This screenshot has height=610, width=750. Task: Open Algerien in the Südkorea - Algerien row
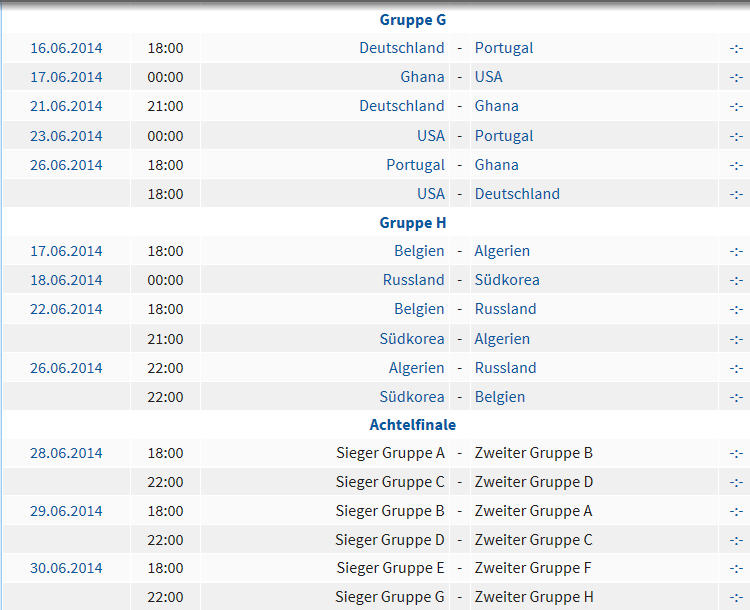pyautogui.click(x=502, y=339)
